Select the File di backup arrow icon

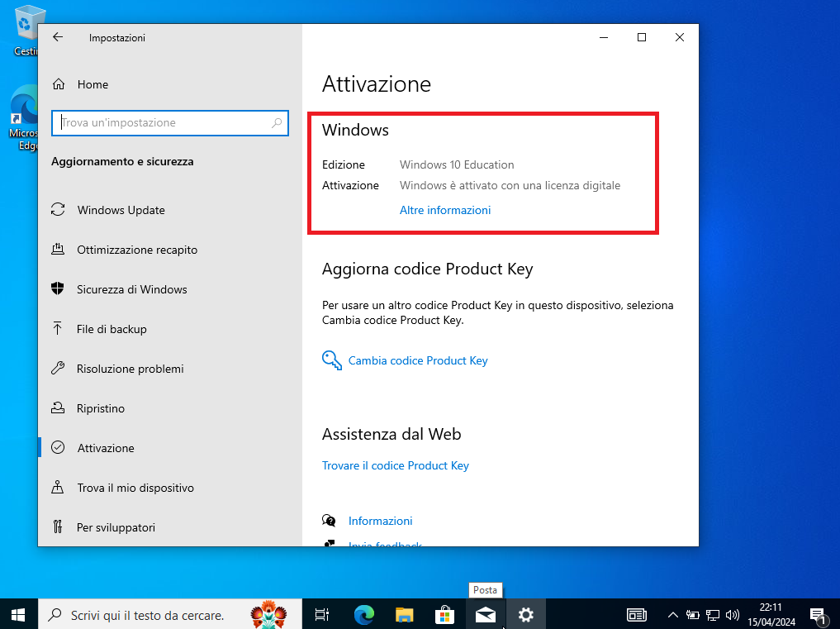[x=57, y=329]
